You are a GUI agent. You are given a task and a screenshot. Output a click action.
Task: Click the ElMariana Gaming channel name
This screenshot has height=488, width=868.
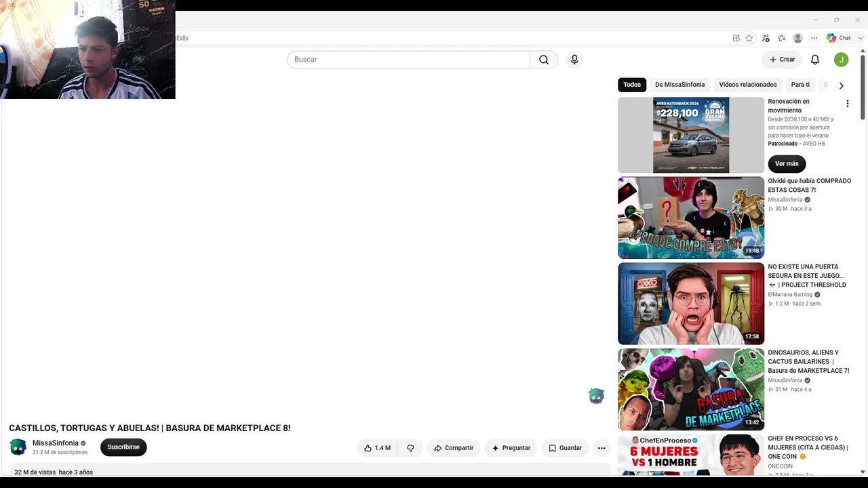pos(790,295)
